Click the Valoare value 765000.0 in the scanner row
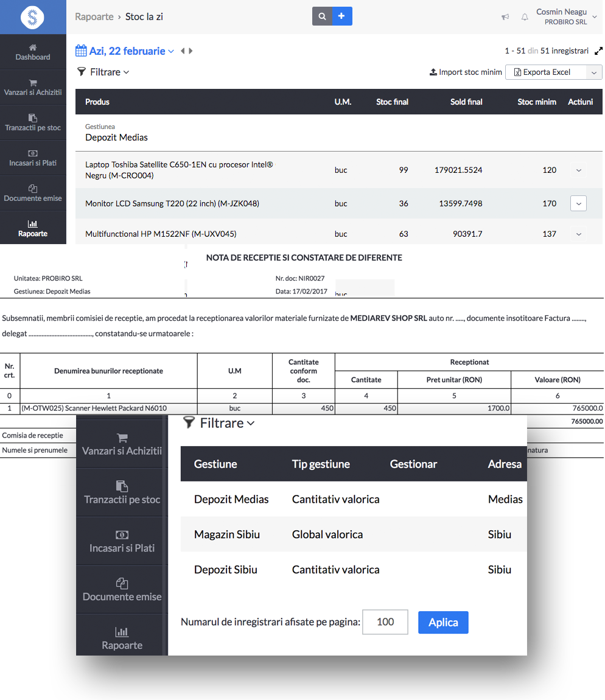The height and width of the screenshot is (700, 605). click(x=587, y=408)
